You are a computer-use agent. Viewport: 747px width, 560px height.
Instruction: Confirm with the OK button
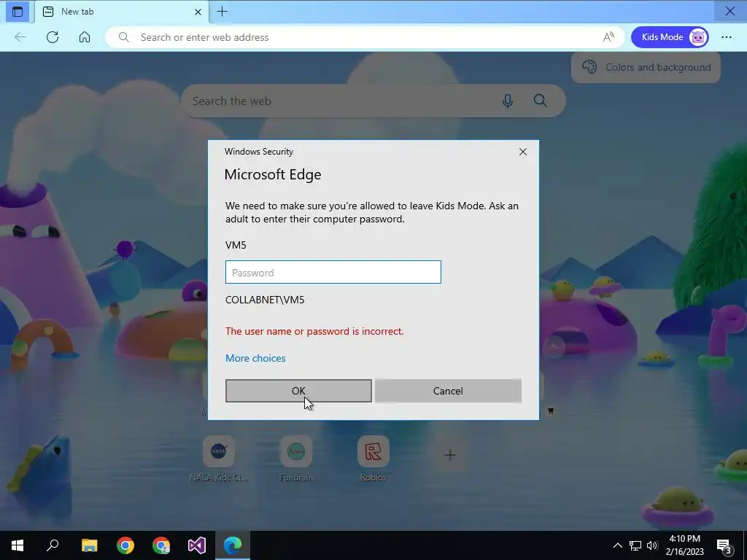[x=298, y=391]
